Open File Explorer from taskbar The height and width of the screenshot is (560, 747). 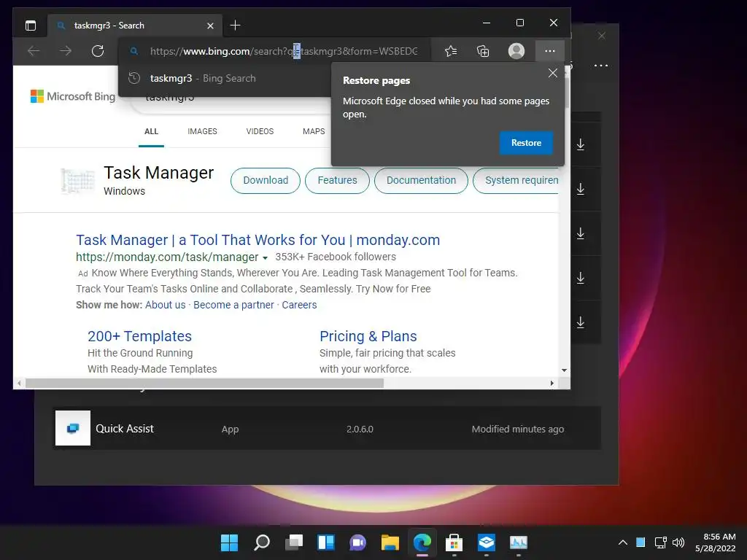tap(390, 542)
